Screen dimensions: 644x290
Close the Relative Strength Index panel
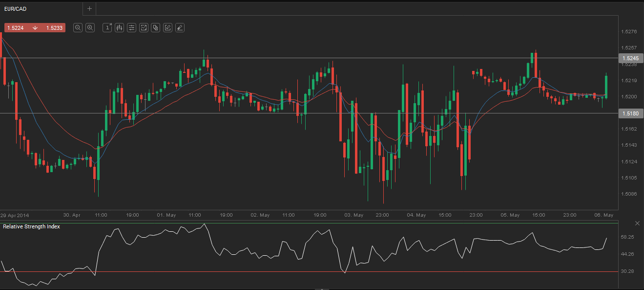click(x=637, y=223)
